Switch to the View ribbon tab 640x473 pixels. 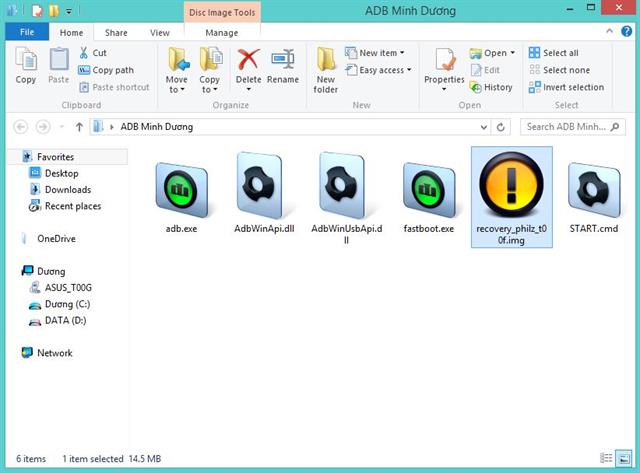[160, 33]
